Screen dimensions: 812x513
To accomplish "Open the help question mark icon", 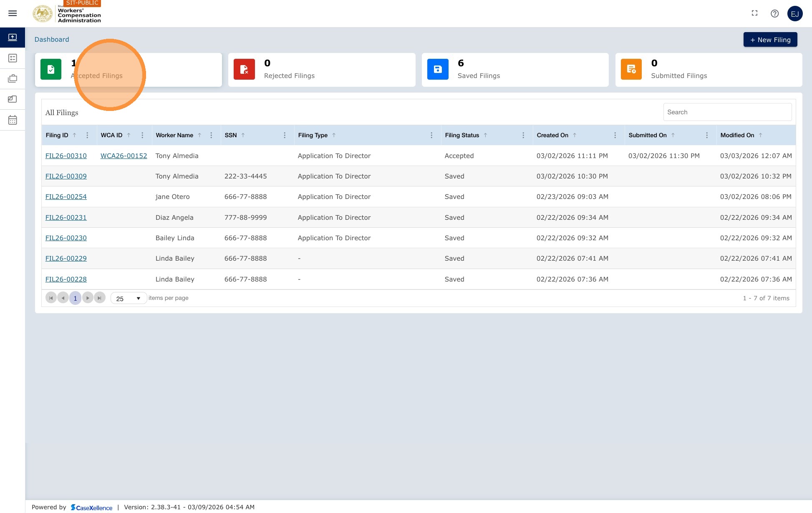I will coord(774,13).
